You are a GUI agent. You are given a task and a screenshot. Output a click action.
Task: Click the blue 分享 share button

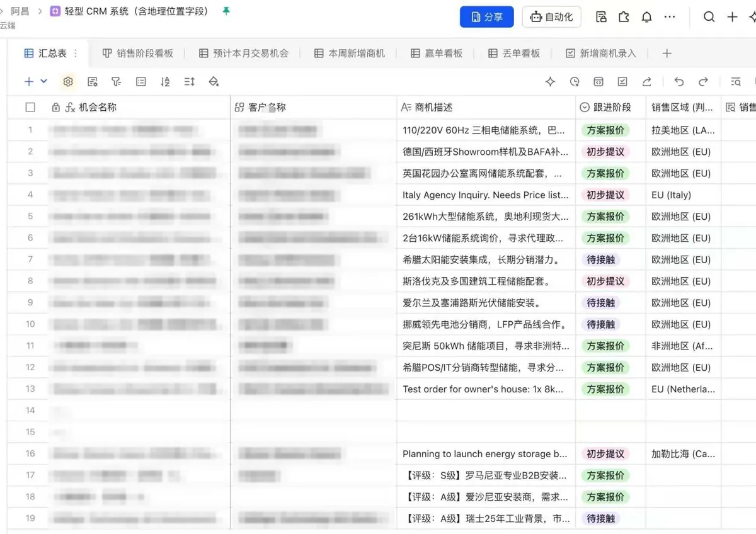486,17
